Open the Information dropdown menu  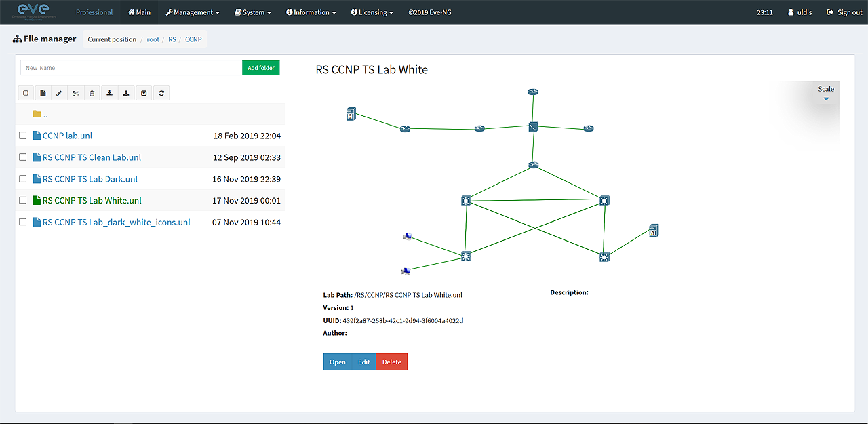pyautogui.click(x=311, y=12)
